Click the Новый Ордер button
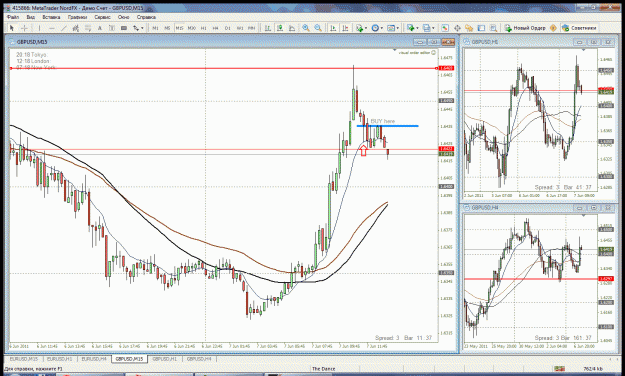The width and height of the screenshot is (625, 376). point(526,28)
